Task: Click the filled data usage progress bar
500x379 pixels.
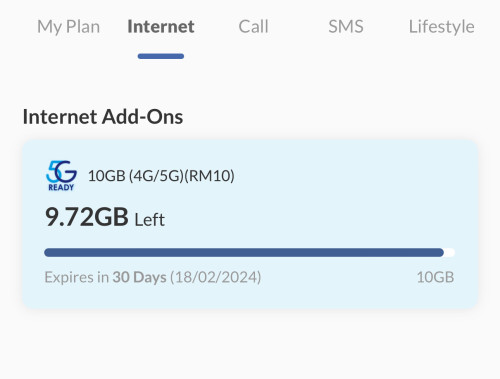Action: [x=244, y=252]
